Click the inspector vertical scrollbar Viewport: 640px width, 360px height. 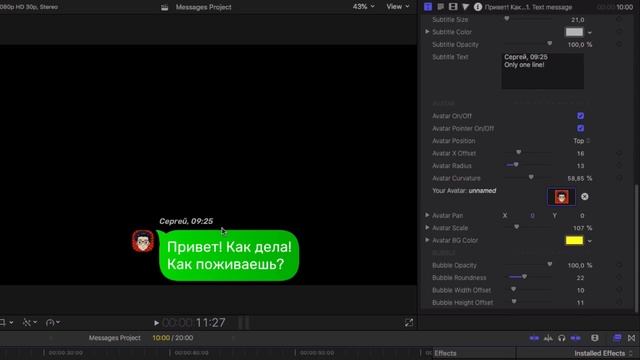point(636,248)
